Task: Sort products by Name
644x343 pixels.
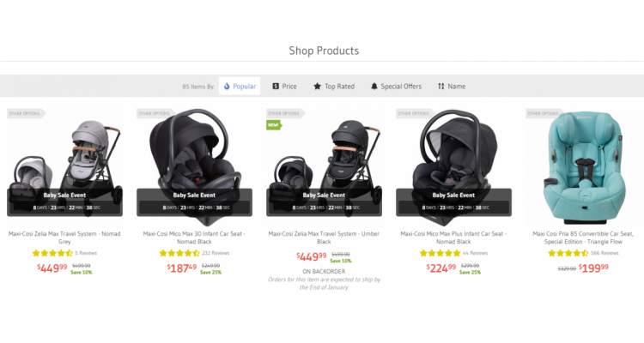Action: (452, 86)
